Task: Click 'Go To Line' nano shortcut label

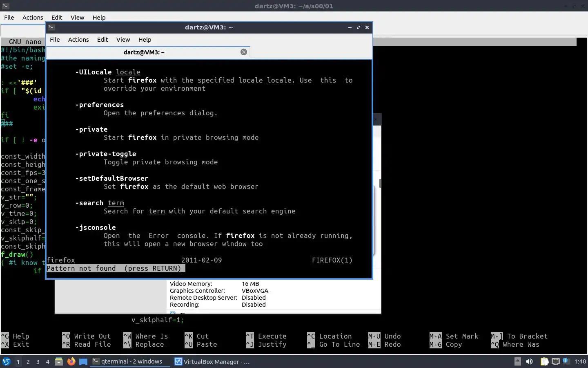Action: [339, 344]
